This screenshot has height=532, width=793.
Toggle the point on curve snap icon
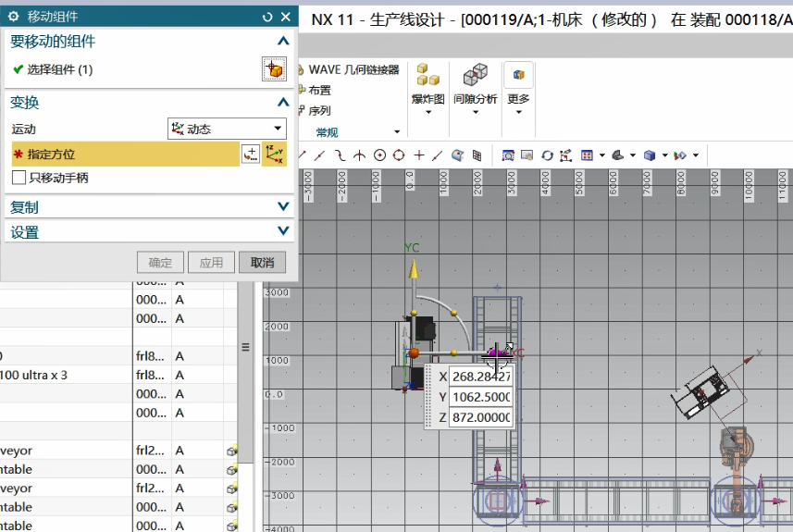coord(438,155)
